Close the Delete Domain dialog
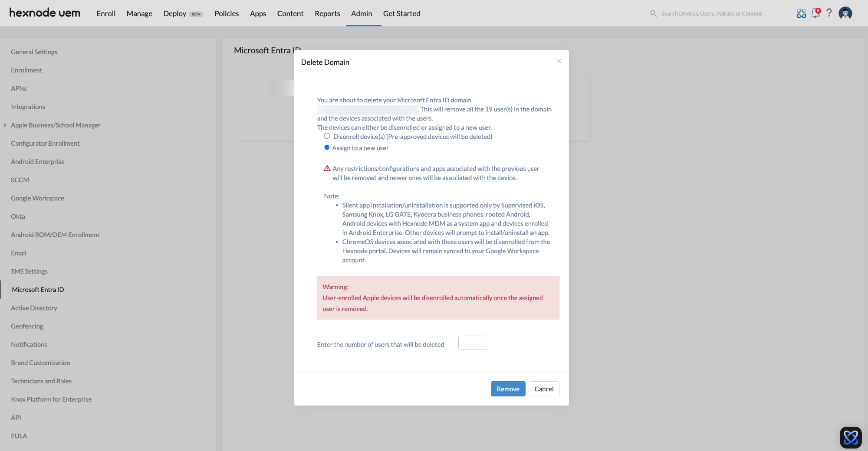Screen dimensions: 868x451 coord(559,61)
